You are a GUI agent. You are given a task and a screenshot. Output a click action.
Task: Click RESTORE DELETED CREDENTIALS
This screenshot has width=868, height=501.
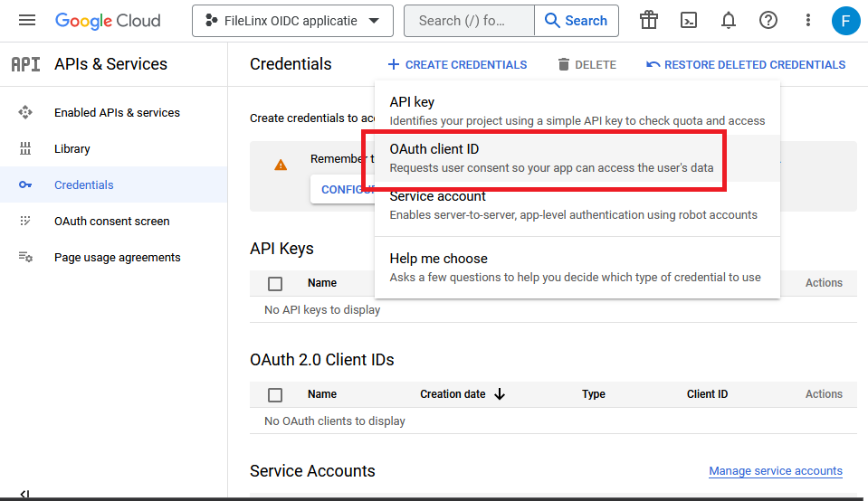click(x=746, y=65)
